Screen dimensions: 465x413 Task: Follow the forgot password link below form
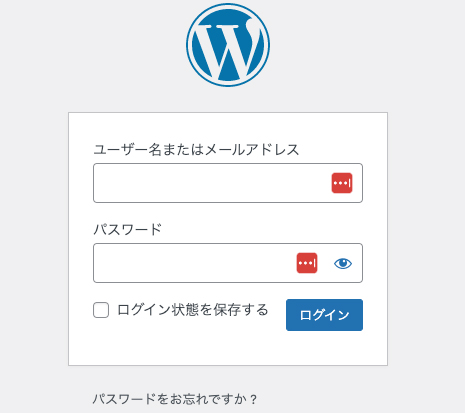click(x=175, y=399)
